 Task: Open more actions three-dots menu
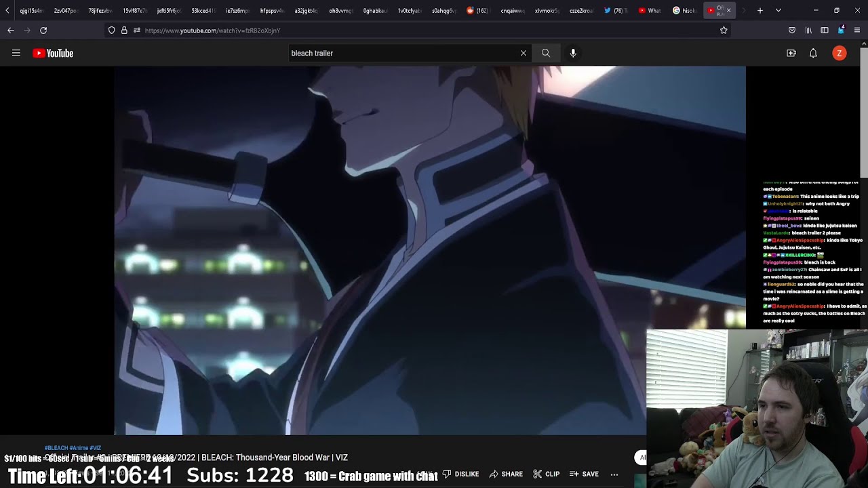coord(614,474)
